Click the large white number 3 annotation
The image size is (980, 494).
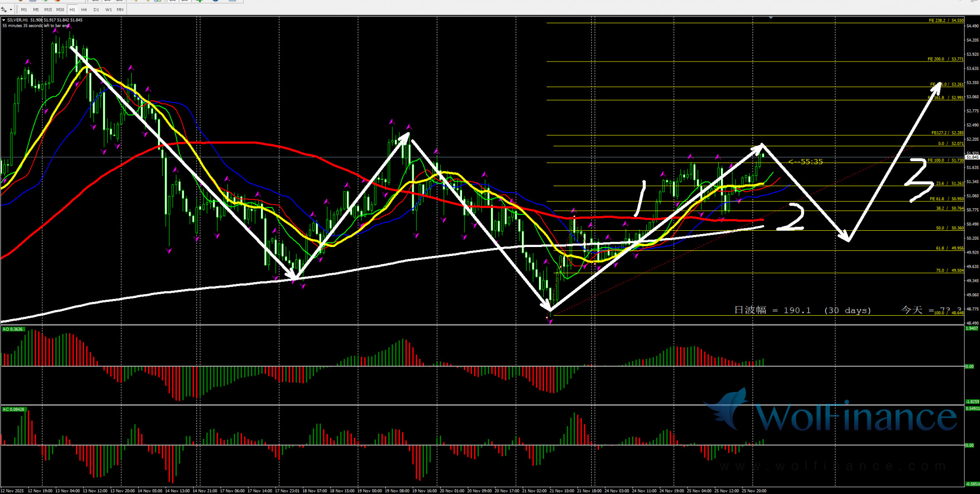click(918, 181)
